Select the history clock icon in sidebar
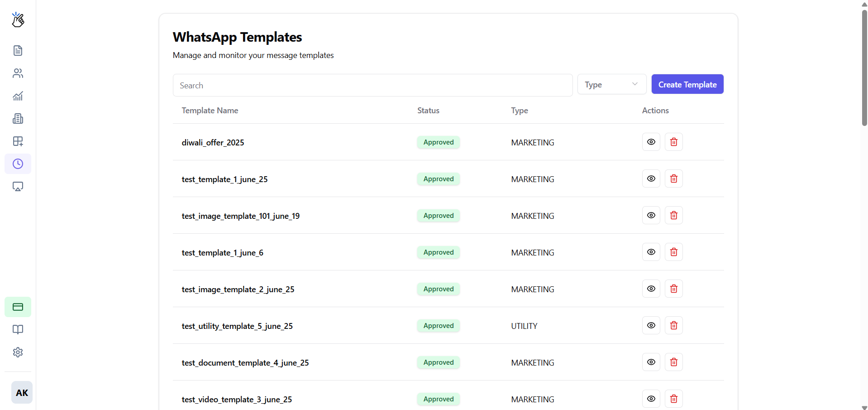Image resolution: width=868 pixels, height=410 pixels. pyautogui.click(x=18, y=164)
